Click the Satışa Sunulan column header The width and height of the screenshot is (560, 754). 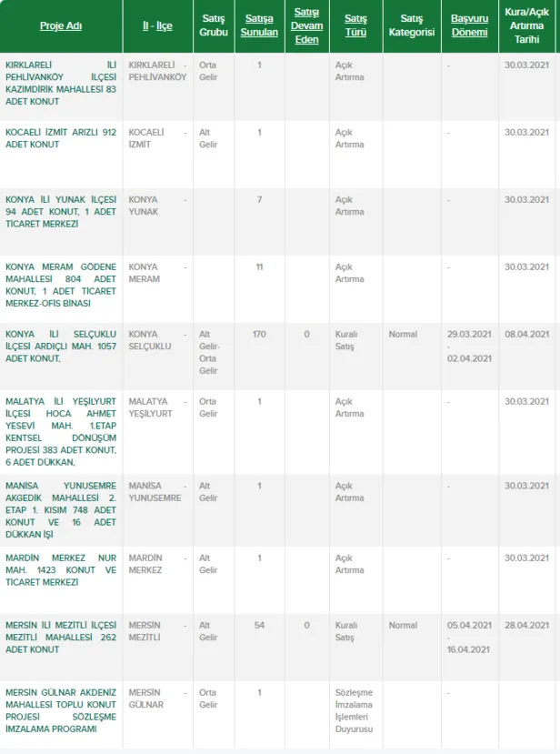point(259,25)
